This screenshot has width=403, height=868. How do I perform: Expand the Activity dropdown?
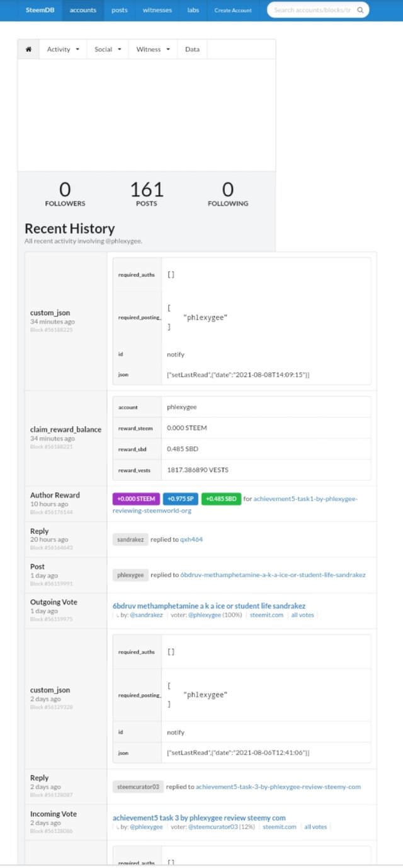point(63,49)
